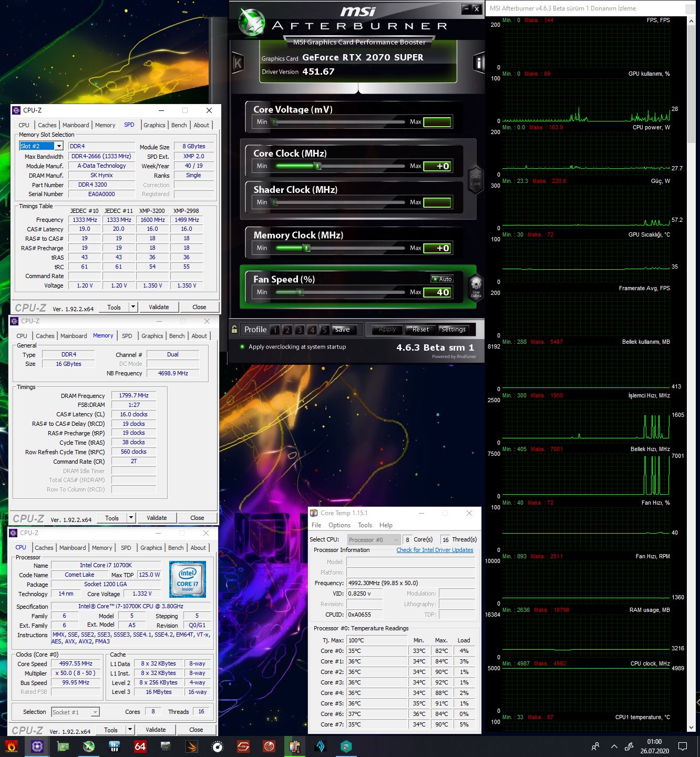Switch to the Caches tab in the CPU tab CPU-Z window
Image resolution: width=700 pixels, height=757 pixels.
tap(44, 548)
